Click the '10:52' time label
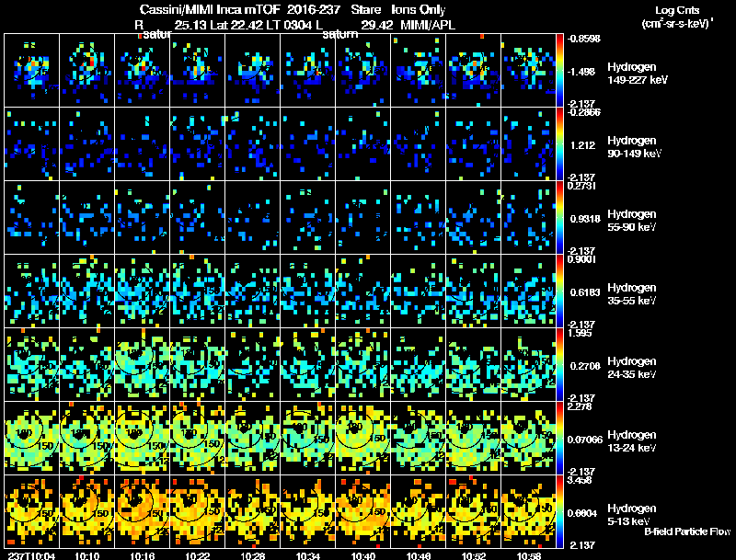 click(474, 556)
